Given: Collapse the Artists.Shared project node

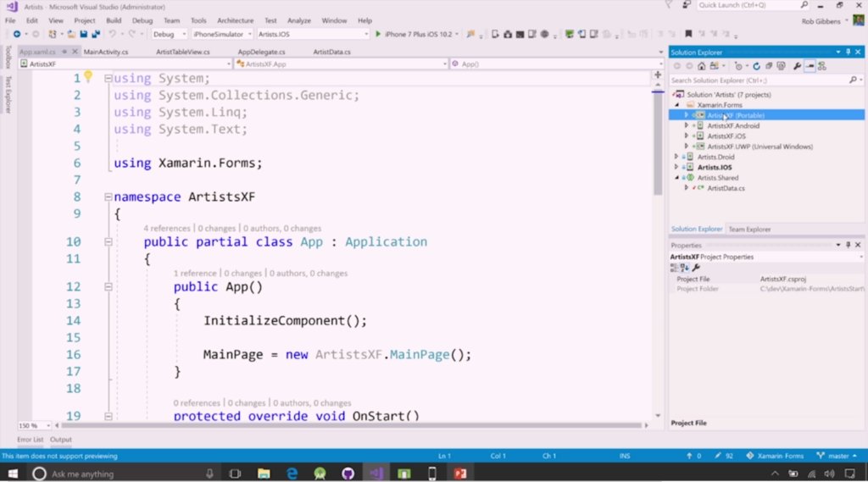Looking at the screenshot, I should (x=676, y=178).
